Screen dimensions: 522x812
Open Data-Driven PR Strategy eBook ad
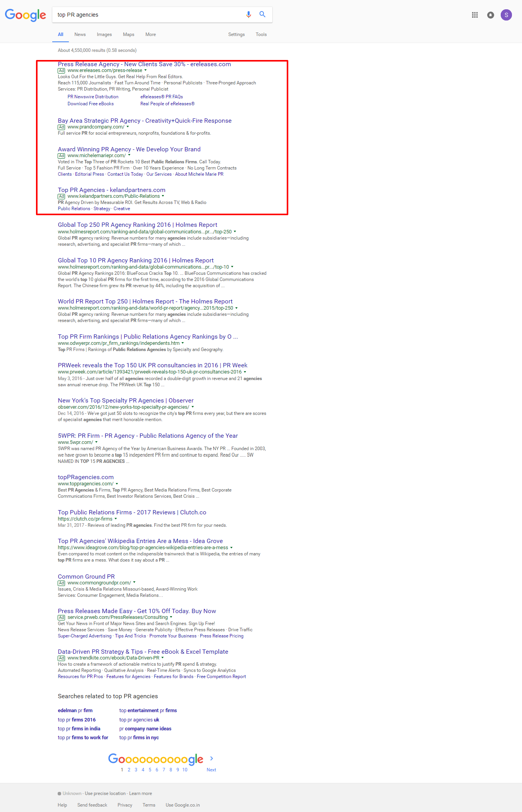coord(143,652)
